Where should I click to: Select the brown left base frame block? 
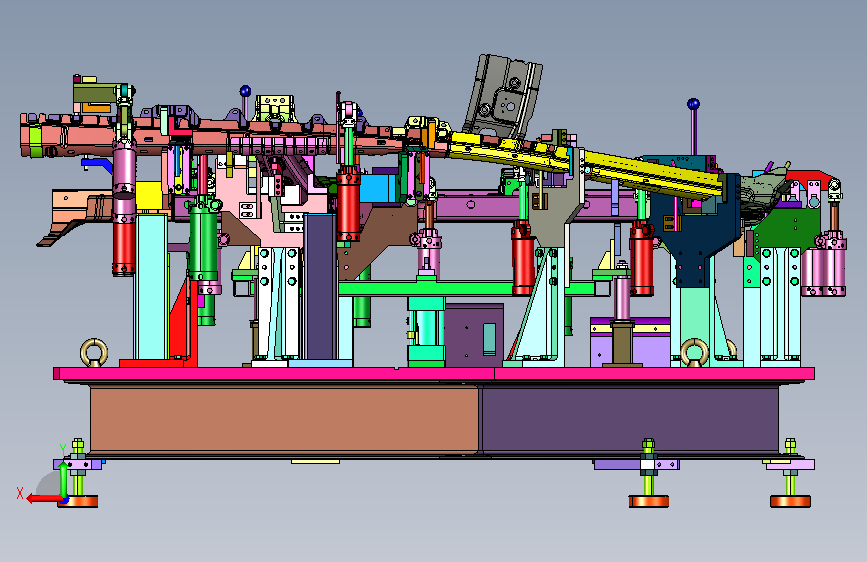[x=284, y=420]
